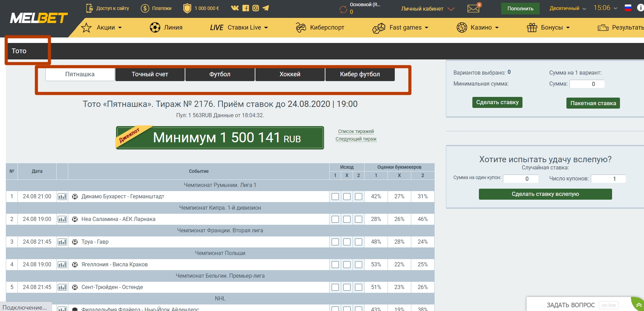Screen dimensions: 644x311
Task: Open statistics icon for Труа - Гавр
Action: click(62, 242)
